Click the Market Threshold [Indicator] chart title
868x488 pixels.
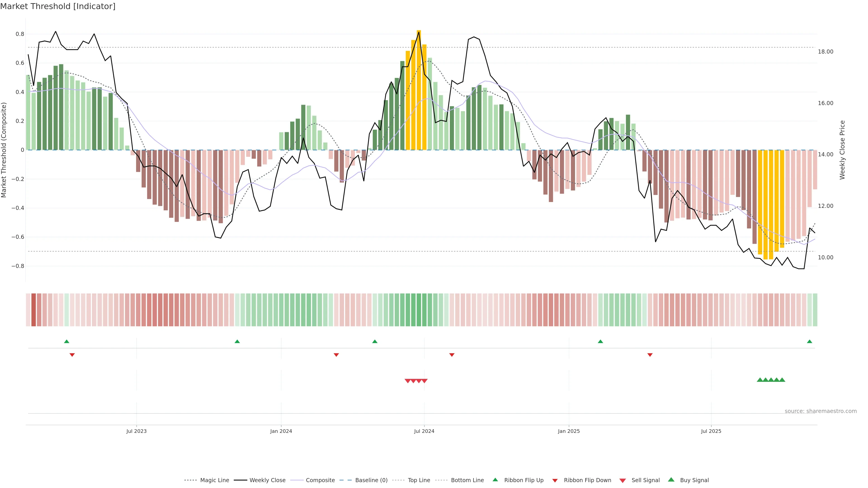(x=58, y=6)
